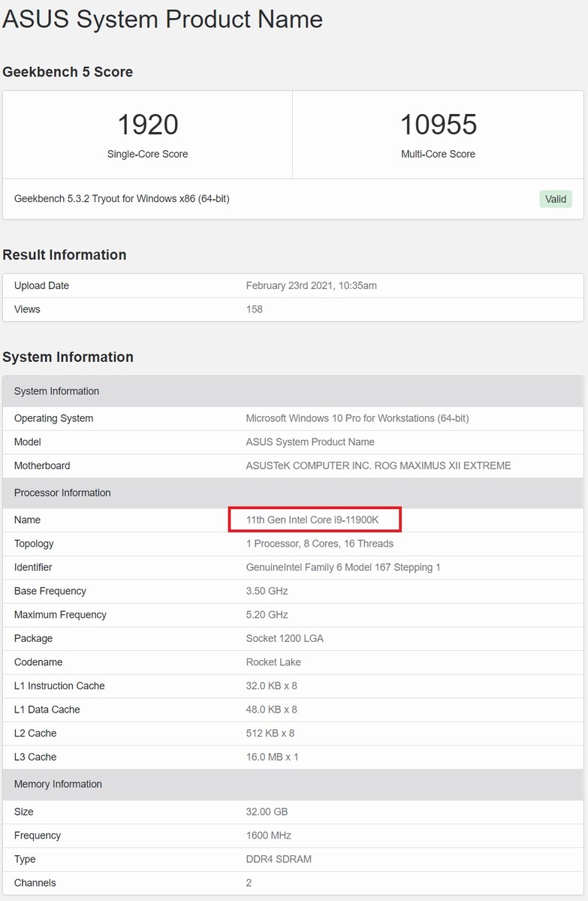Click the Codename label

[x=38, y=662]
